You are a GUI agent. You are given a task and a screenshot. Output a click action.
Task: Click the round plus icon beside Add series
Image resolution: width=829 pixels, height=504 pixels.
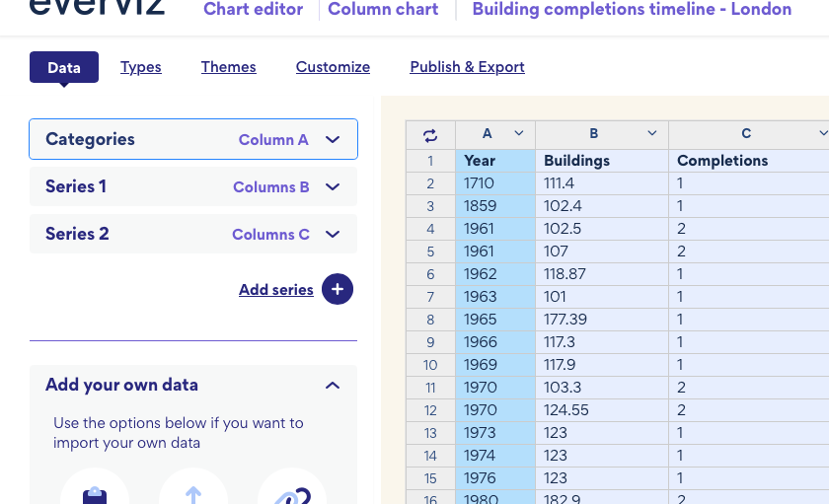tap(338, 290)
